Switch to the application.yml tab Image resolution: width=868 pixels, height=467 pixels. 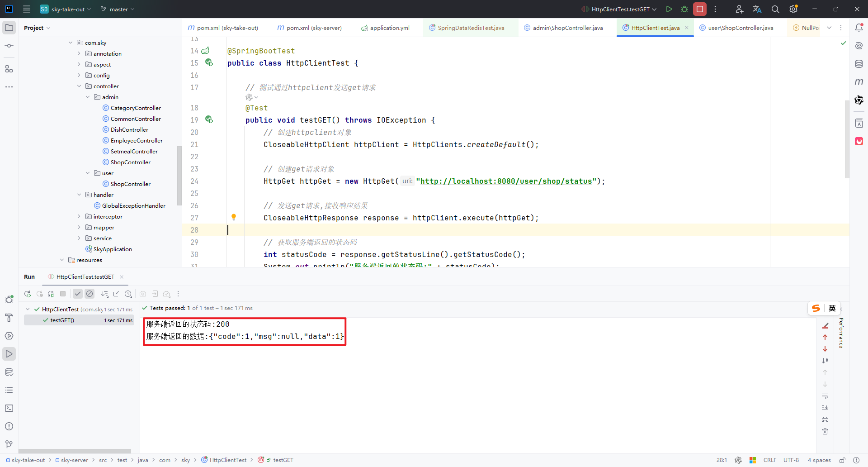pyautogui.click(x=389, y=28)
